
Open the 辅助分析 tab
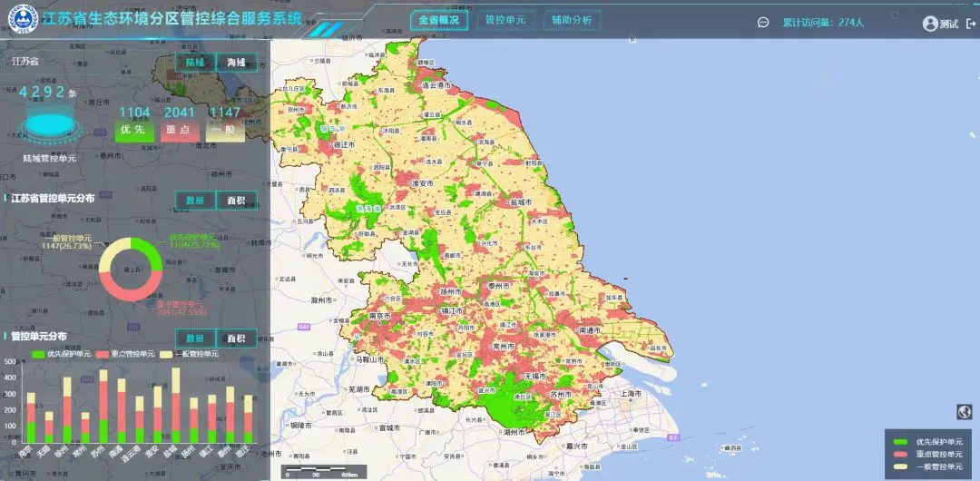coord(571,21)
